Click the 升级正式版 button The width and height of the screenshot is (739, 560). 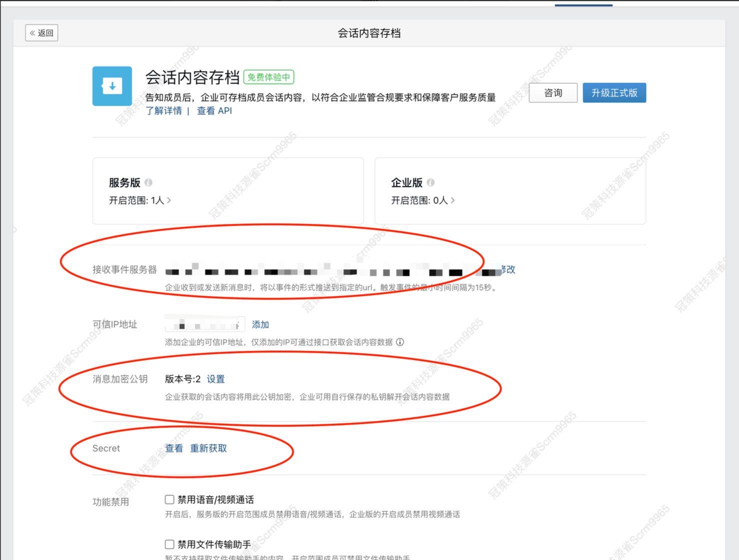click(x=614, y=93)
